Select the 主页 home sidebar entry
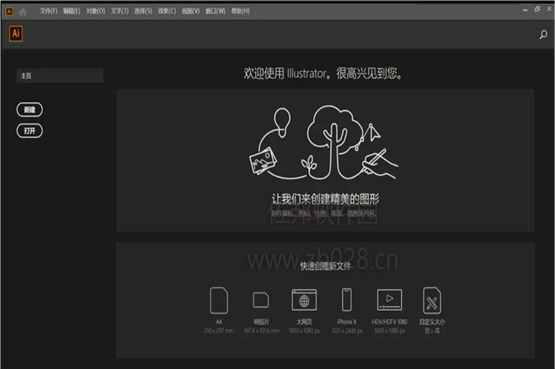This screenshot has width=555, height=369. [x=60, y=76]
